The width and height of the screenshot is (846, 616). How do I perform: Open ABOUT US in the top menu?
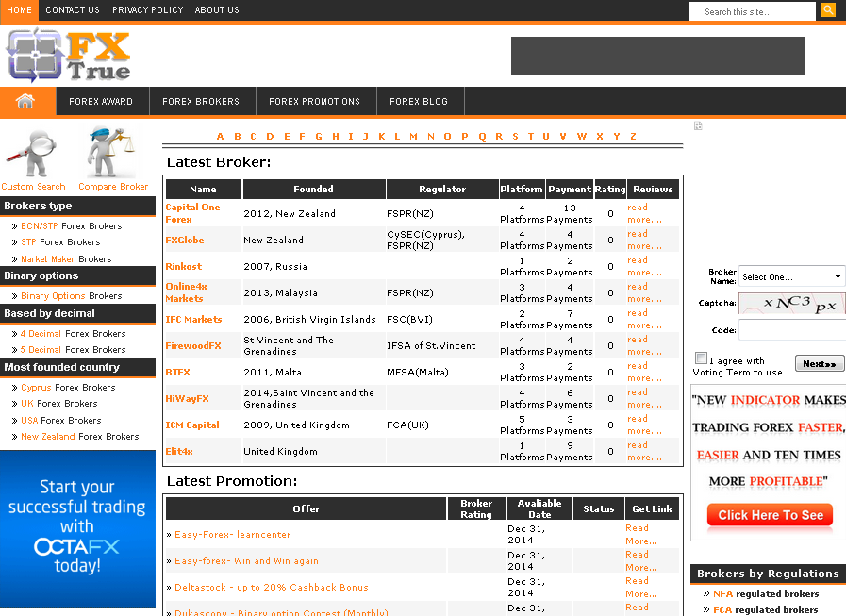[x=217, y=10]
